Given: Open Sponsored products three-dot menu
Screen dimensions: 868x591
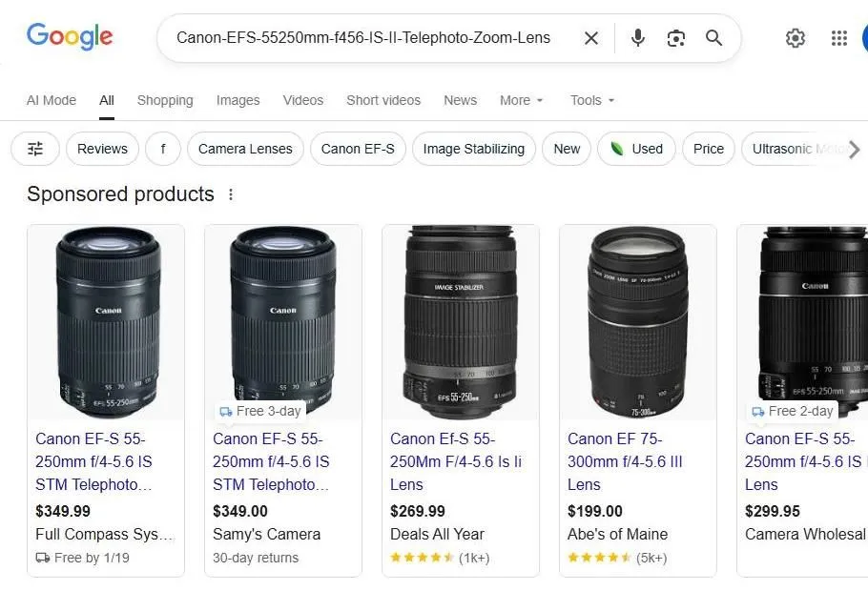Looking at the screenshot, I should (231, 194).
